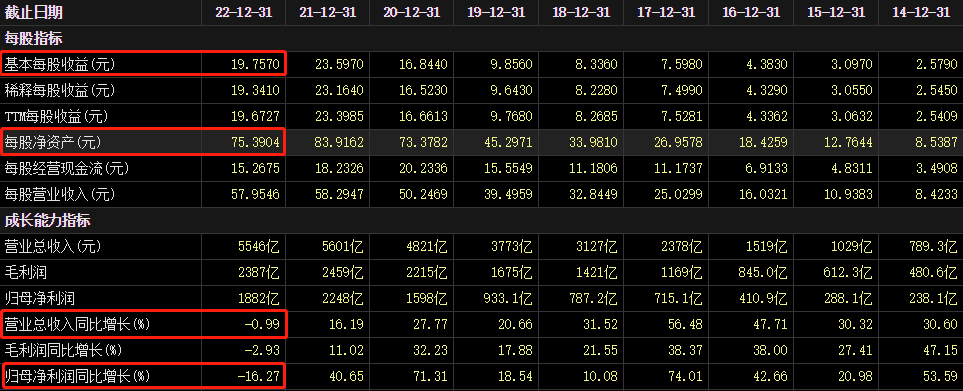
Task: Select the 毛利润 row label
Action: (x=26, y=273)
